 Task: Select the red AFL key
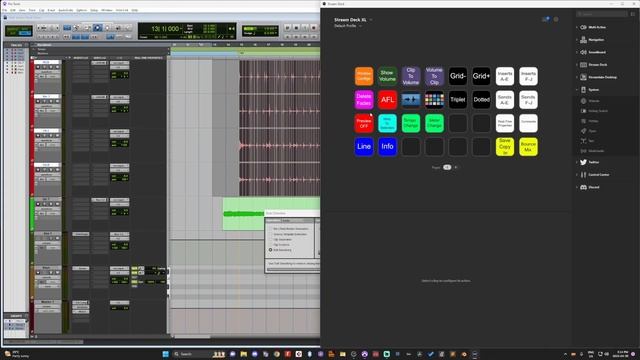click(x=387, y=100)
